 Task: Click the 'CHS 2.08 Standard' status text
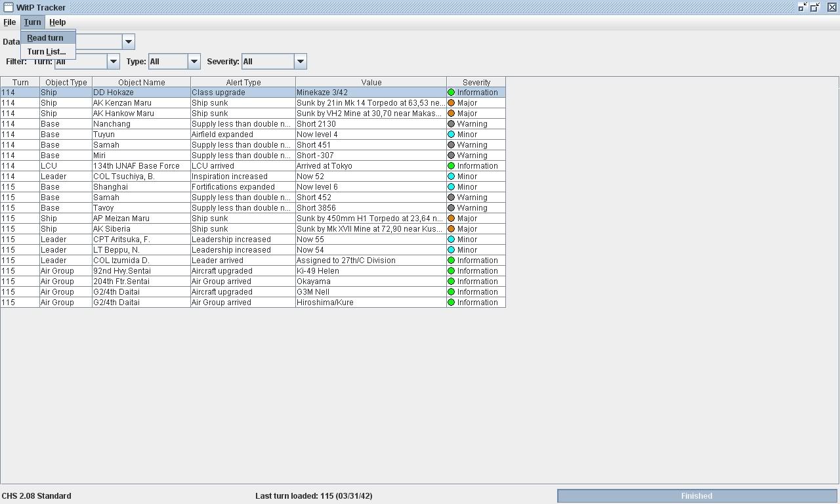(x=37, y=496)
